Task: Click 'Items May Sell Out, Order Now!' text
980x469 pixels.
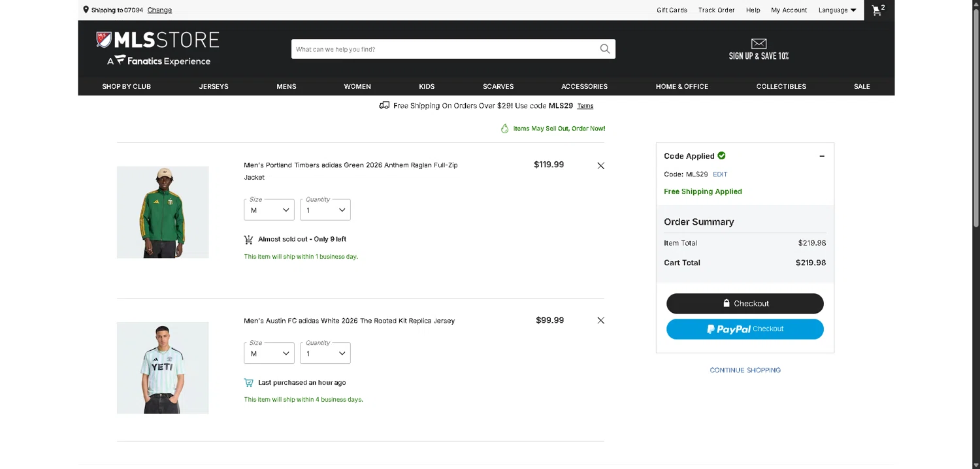Action: pos(559,129)
